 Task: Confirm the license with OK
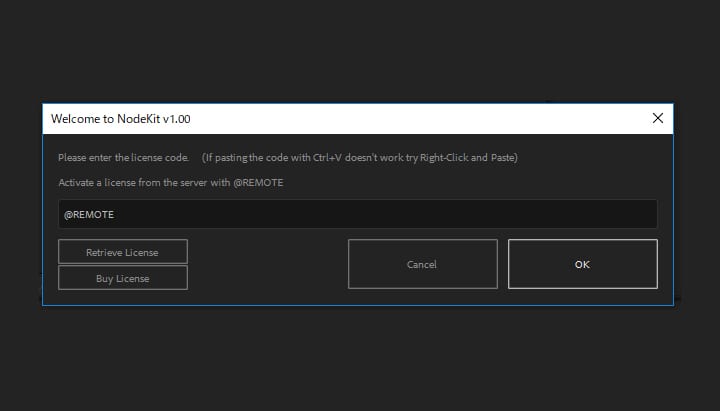583,264
